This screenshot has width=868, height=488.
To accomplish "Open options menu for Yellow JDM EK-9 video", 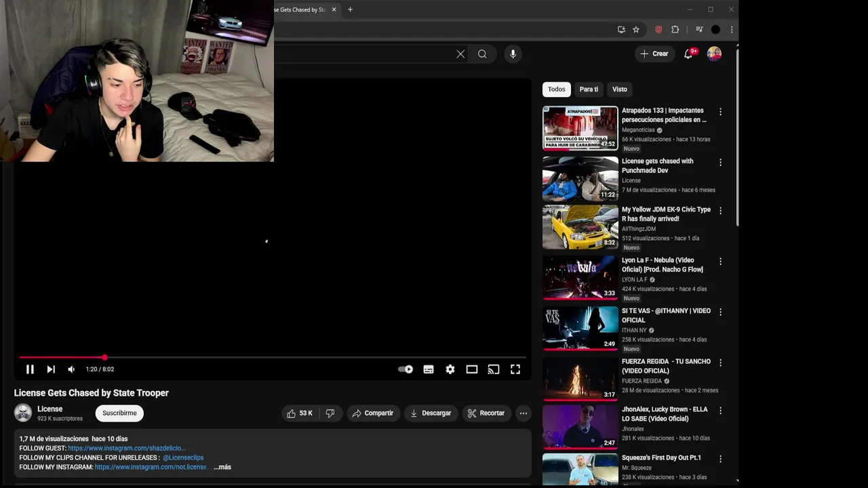I will click(x=720, y=211).
